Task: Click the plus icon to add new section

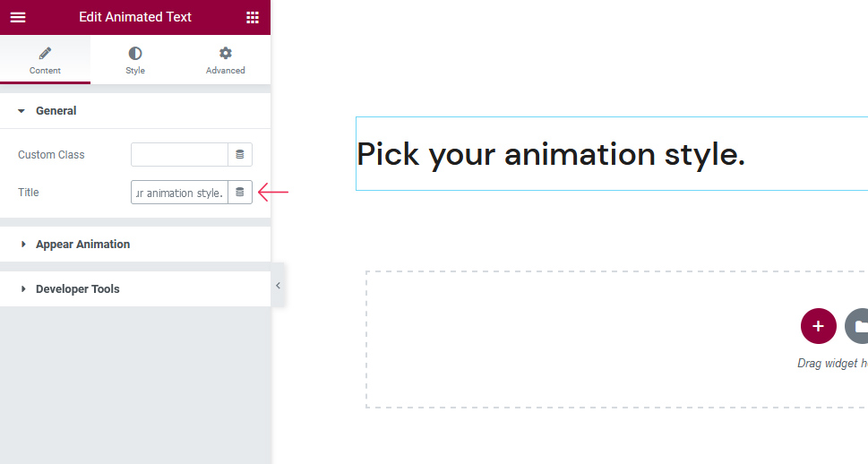Action: tap(818, 326)
